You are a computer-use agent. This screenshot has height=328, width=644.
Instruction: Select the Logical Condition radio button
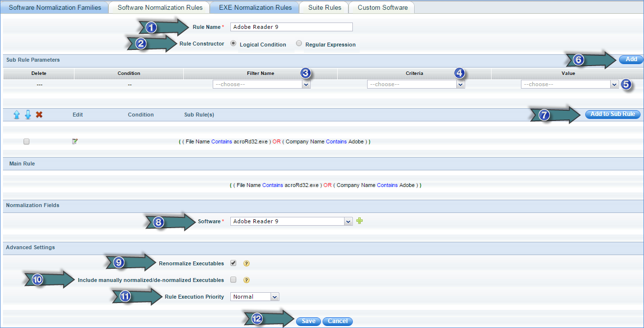coord(233,43)
